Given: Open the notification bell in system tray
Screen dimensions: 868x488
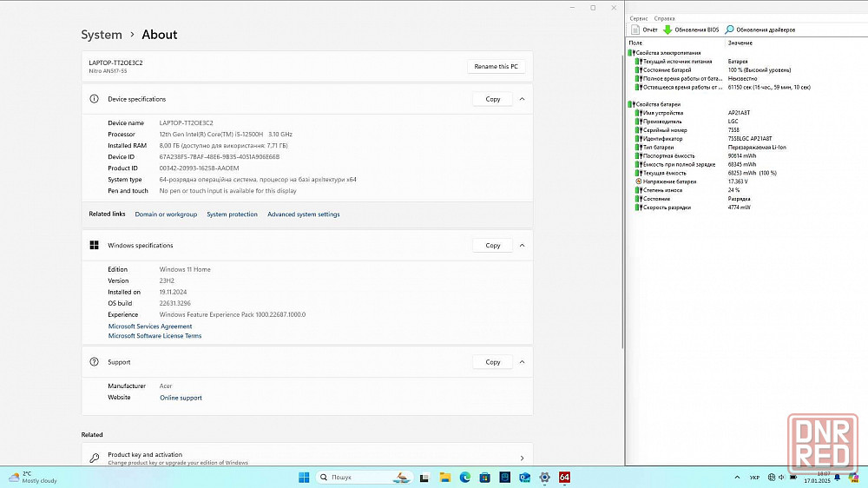Looking at the screenshot, I should coord(838,478).
